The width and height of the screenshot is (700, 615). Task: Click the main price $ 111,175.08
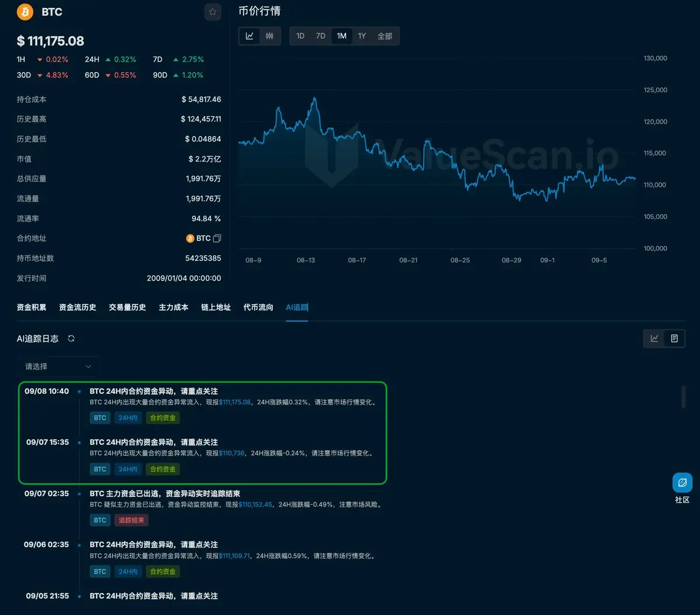point(50,41)
